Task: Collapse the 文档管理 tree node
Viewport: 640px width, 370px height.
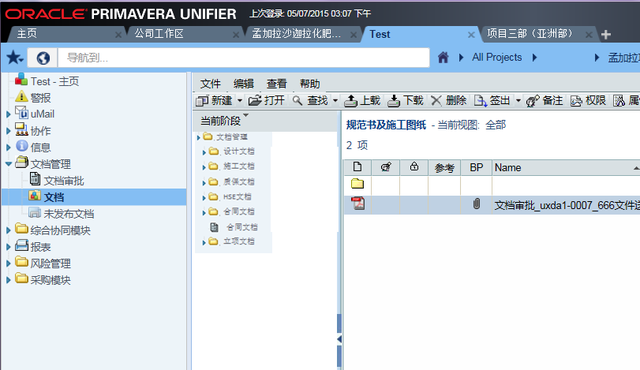Action: (x=8, y=164)
